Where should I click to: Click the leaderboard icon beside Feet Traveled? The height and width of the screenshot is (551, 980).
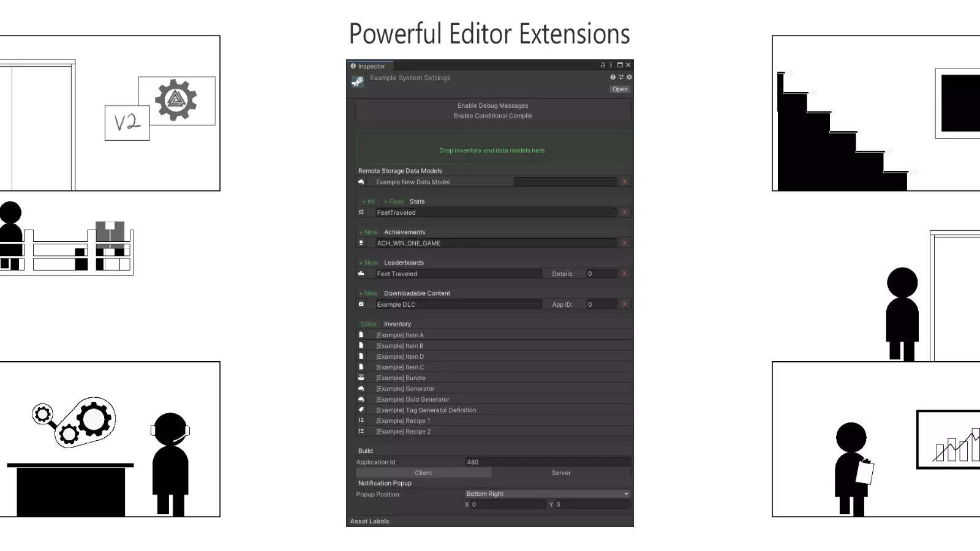coord(361,274)
